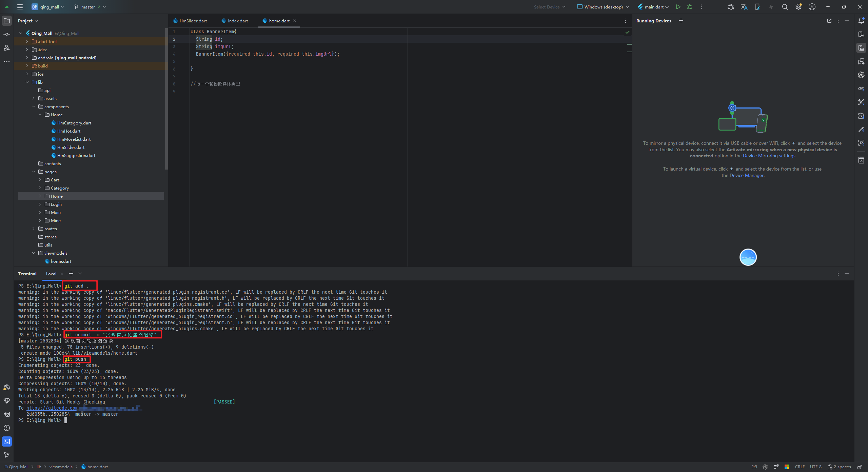This screenshot has width=868, height=472.
Task: Click the Debug bug icon in toolbar
Action: (x=690, y=7)
